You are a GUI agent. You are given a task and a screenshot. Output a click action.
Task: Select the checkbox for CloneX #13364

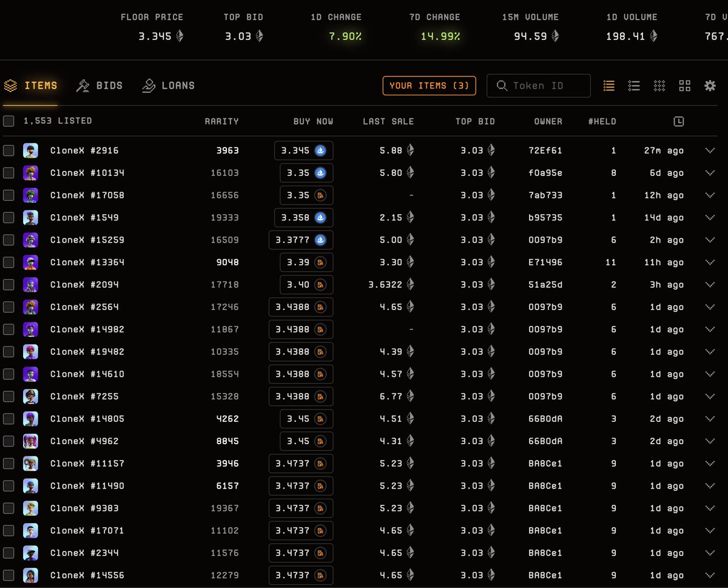[x=8, y=262]
